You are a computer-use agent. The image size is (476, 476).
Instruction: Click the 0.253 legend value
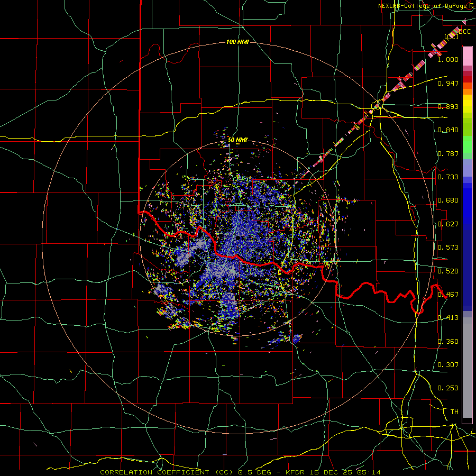click(448, 388)
